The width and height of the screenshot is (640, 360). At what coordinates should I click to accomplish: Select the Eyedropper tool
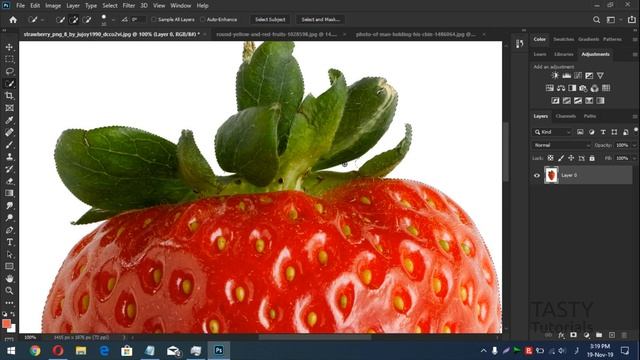pyautogui.click(x=9, y=120)
